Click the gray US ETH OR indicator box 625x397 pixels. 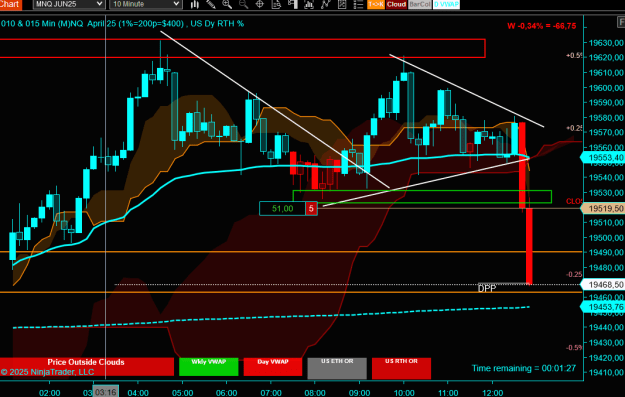[x=337, y=368]
